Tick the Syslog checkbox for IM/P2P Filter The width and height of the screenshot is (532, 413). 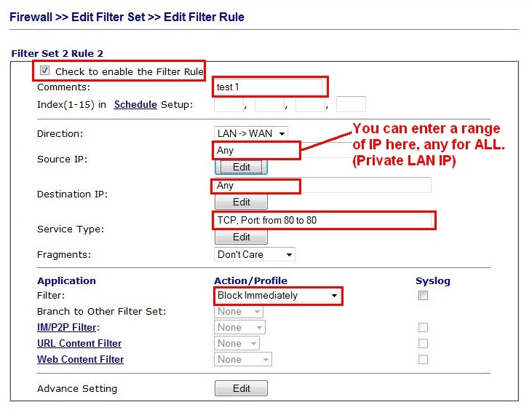click(x=423, y=328)
